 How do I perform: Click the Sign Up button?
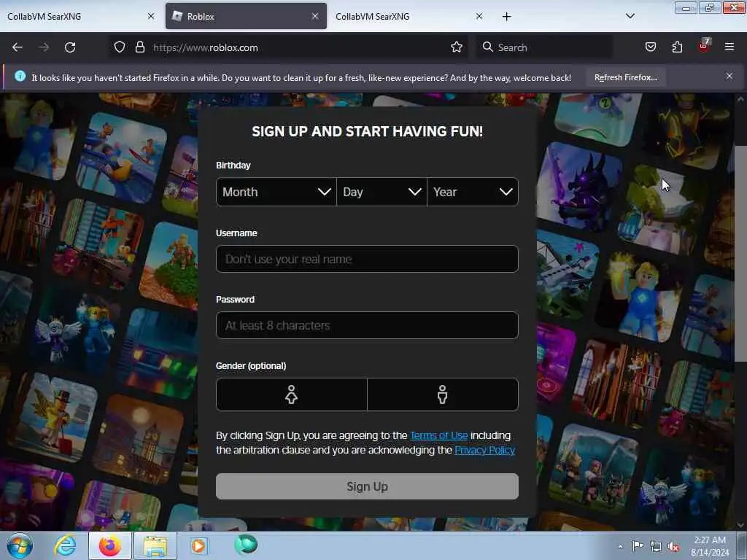(x=367, y=486)
